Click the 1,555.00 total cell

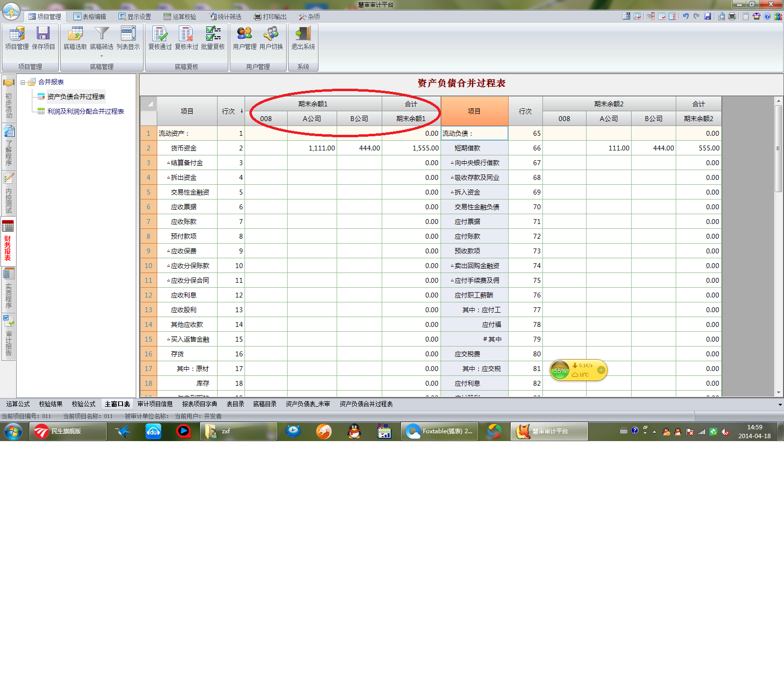click(x=411, y=148)
